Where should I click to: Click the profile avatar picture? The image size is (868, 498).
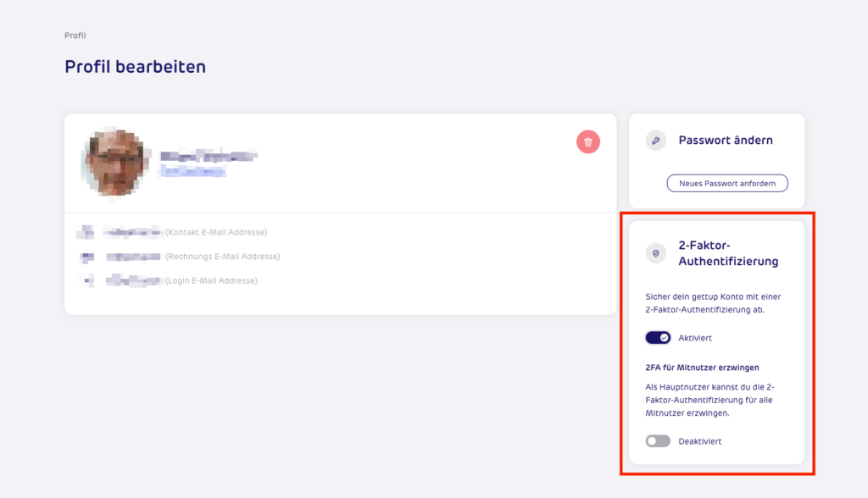coord(115,162)
